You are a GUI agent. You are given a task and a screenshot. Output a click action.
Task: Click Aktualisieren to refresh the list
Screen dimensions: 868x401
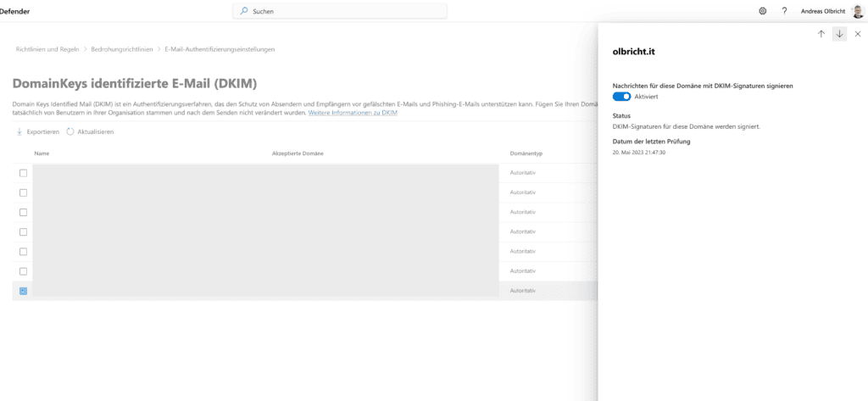point(90,131)
